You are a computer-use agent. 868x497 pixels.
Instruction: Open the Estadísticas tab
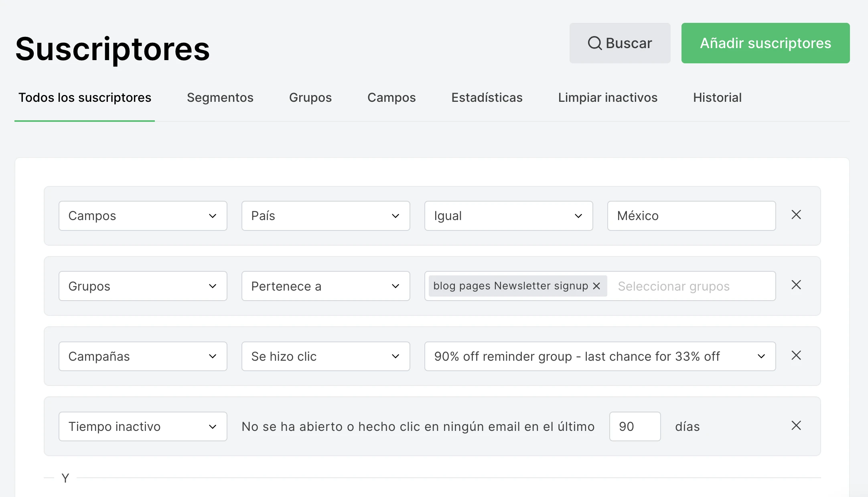tap(487, 97)
